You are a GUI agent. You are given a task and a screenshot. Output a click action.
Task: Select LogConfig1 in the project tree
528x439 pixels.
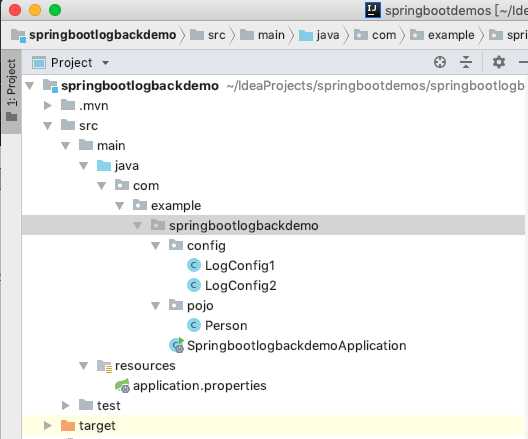coord(240,266)
